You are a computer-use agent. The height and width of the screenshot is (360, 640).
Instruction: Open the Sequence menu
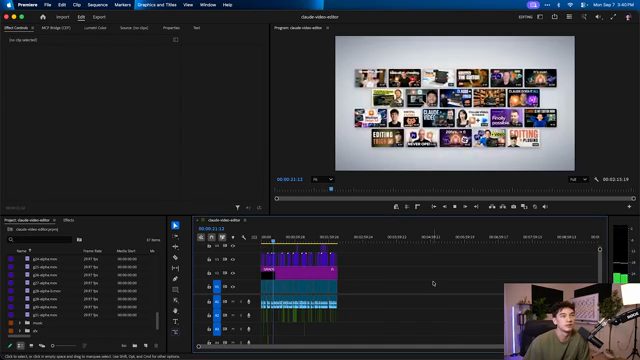tap(98, 5)
